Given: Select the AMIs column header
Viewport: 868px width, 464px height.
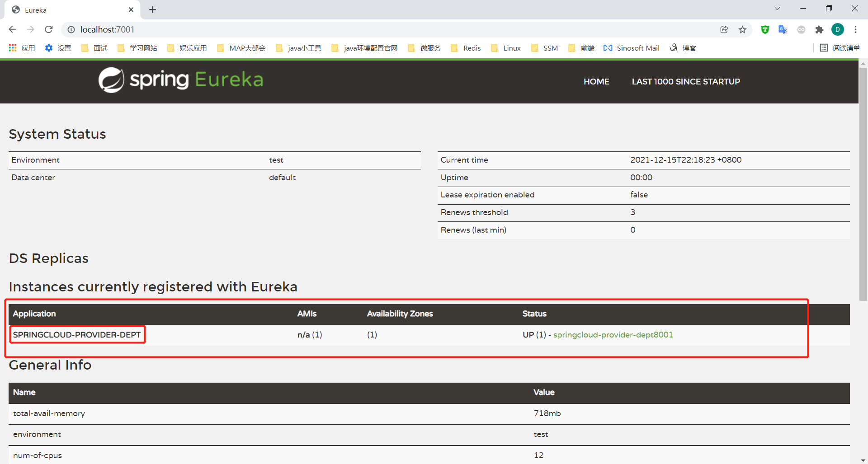Looking at the screenshot, I should (307, 314).
